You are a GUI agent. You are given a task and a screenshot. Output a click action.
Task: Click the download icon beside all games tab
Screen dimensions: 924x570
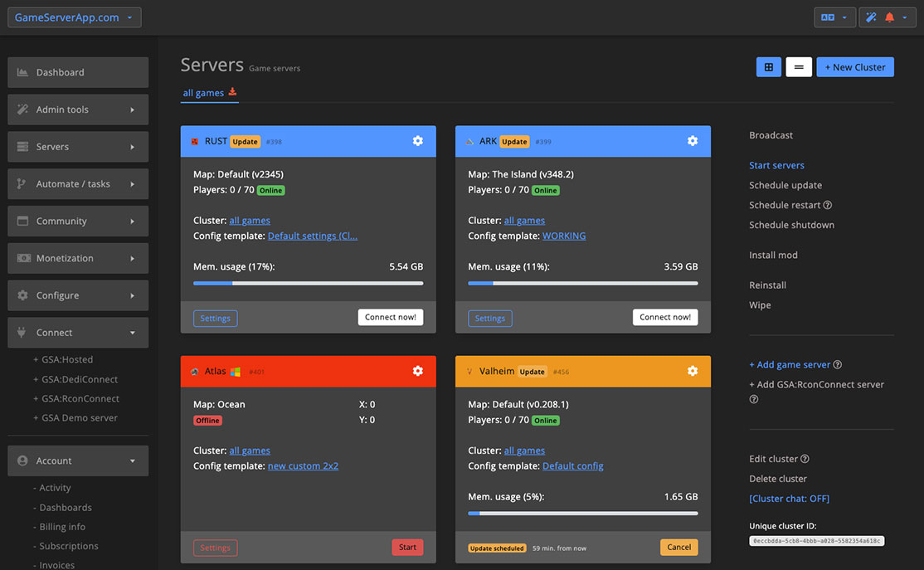point(232,92)
